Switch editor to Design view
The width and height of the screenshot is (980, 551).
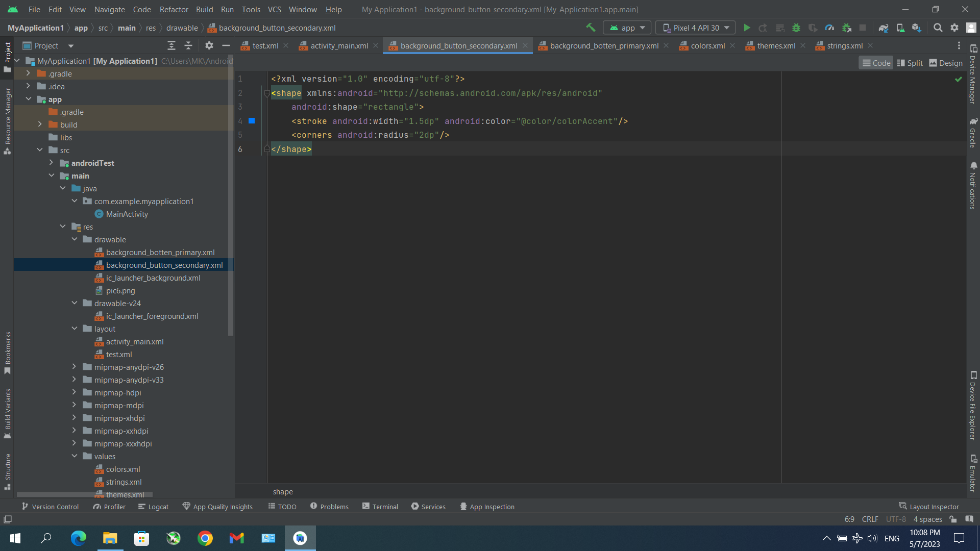(946, 63)
